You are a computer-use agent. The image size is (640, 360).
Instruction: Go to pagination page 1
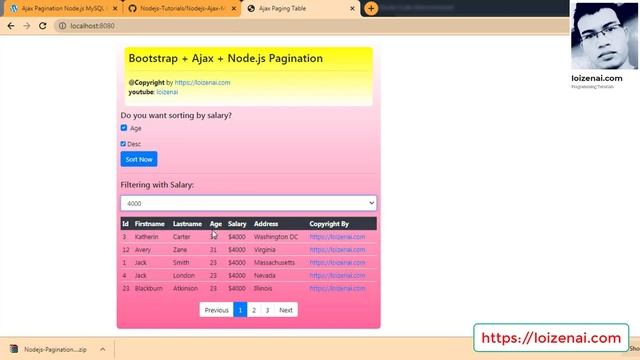coord(240,310)
